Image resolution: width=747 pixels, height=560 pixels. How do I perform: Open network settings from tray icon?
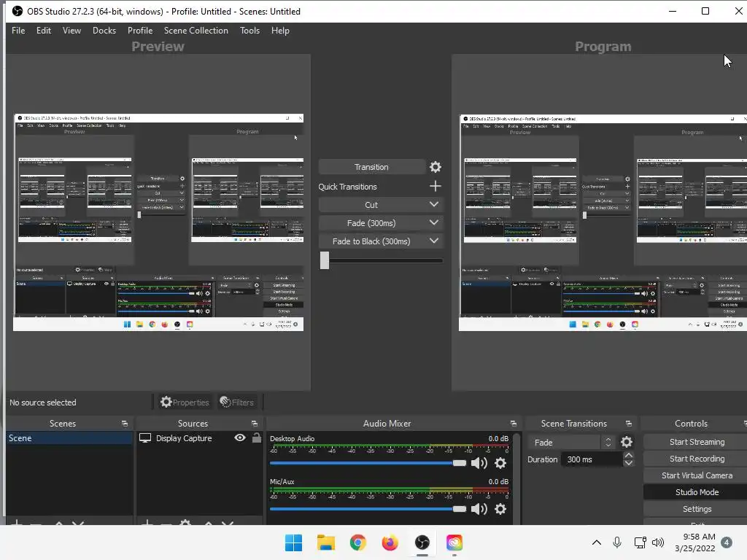coord(640,542)
